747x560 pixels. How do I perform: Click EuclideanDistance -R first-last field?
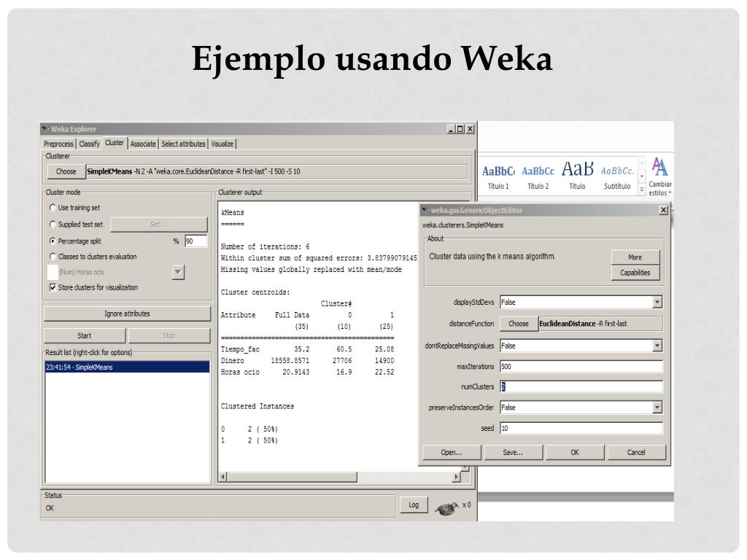click(x=600, y=324)
